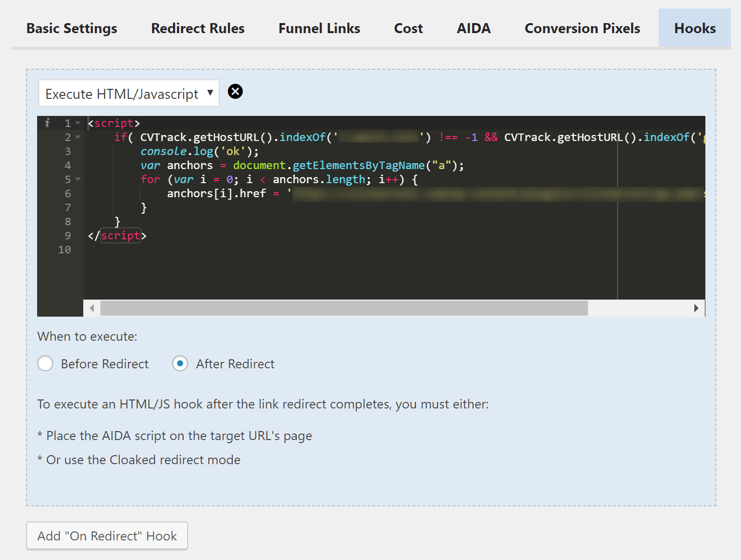Image resolution: width=741 pixels, height=560 pixels.
Task: Select the Hooks tab
Action: [x=695, y=29]
